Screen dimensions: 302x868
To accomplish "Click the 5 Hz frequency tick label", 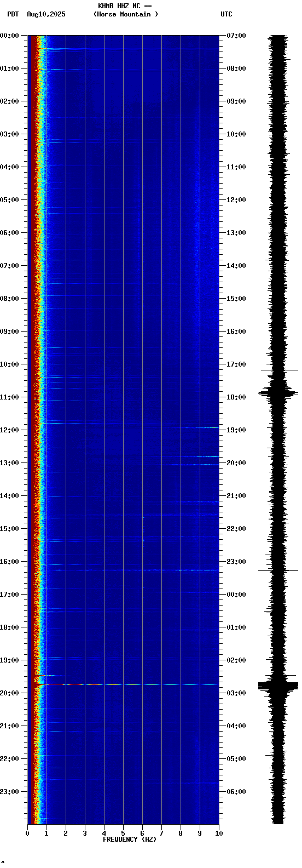I will pyautogui.click(x=123, y=833).
